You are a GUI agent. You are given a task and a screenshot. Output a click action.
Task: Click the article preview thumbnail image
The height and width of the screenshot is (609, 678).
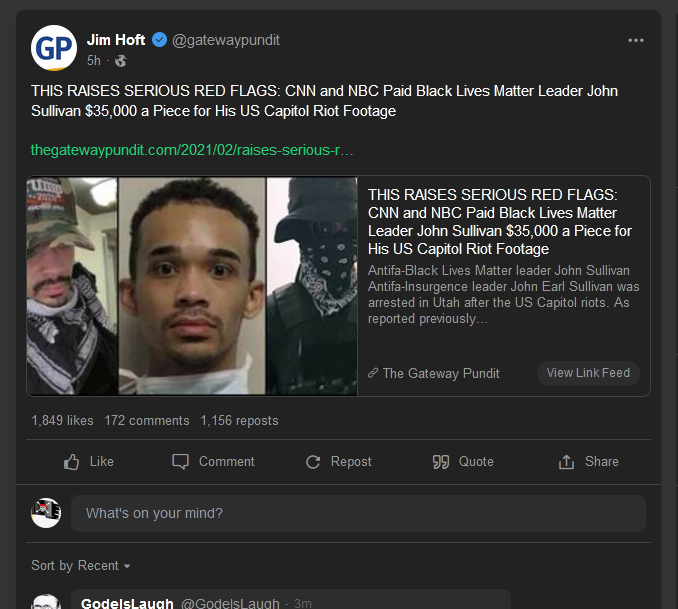point(192,286)
